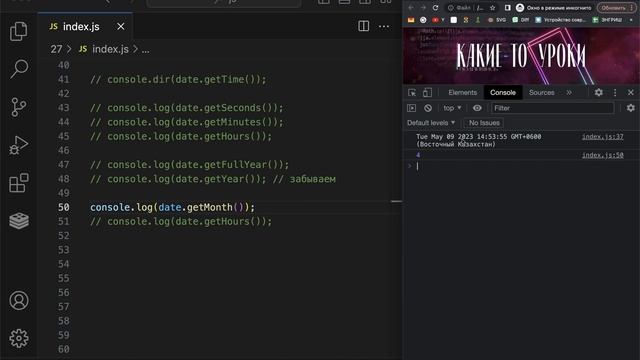
Task: Switch to the Console tab in DevTools
Action: coord(503,93)
